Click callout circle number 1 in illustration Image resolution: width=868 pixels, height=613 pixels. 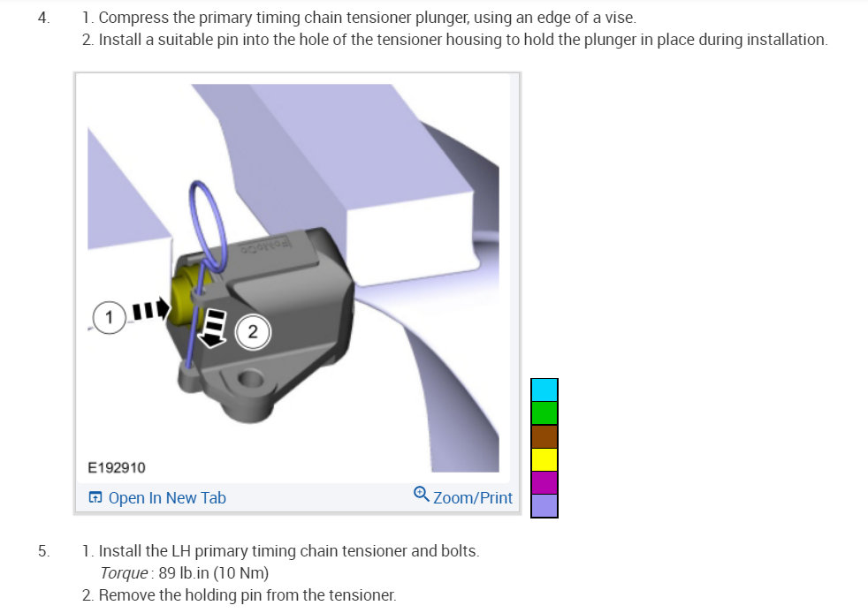tap(109, 318)
